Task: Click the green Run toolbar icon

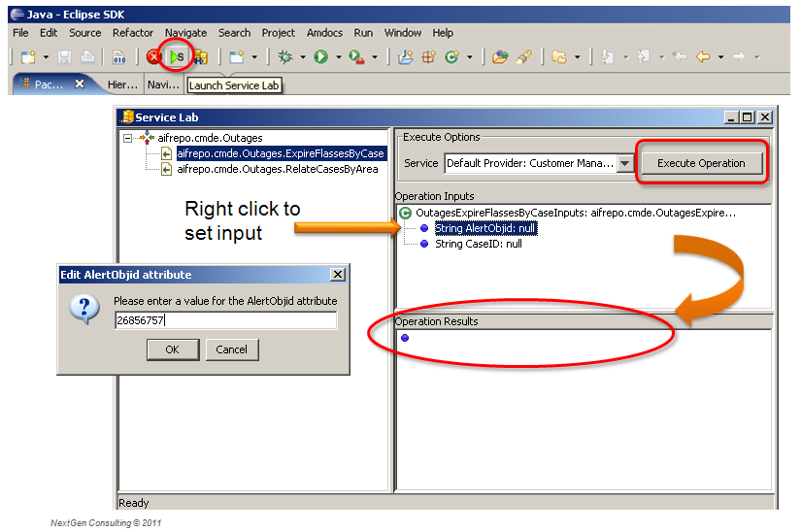Action: point(320,57)
